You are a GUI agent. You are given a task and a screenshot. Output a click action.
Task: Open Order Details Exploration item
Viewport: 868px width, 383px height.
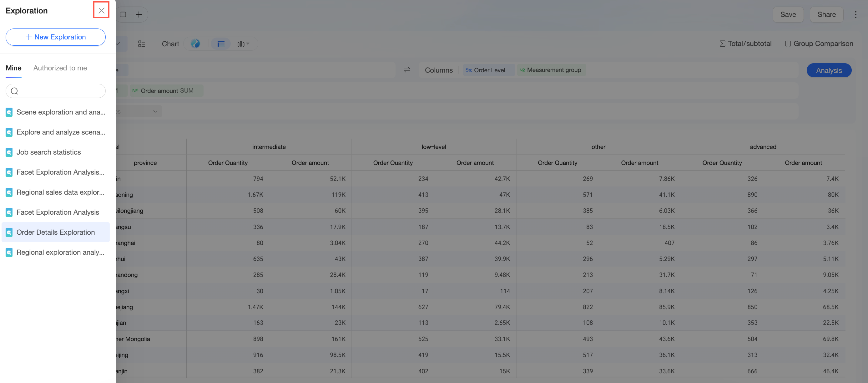(56, 232)
